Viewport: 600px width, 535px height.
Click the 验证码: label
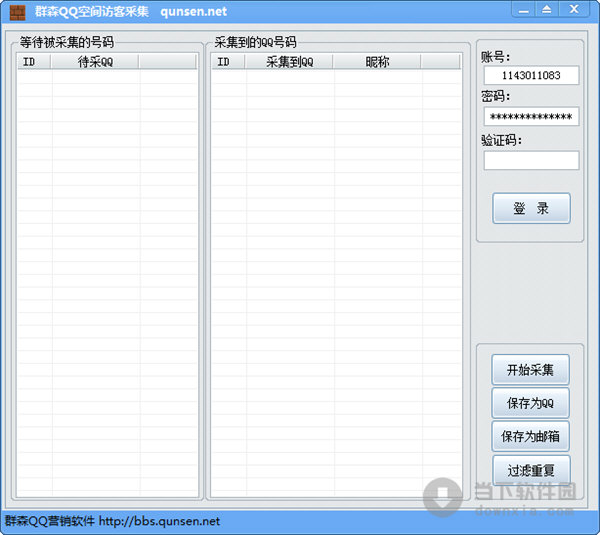pyautogui.click(x=501, y=140)
